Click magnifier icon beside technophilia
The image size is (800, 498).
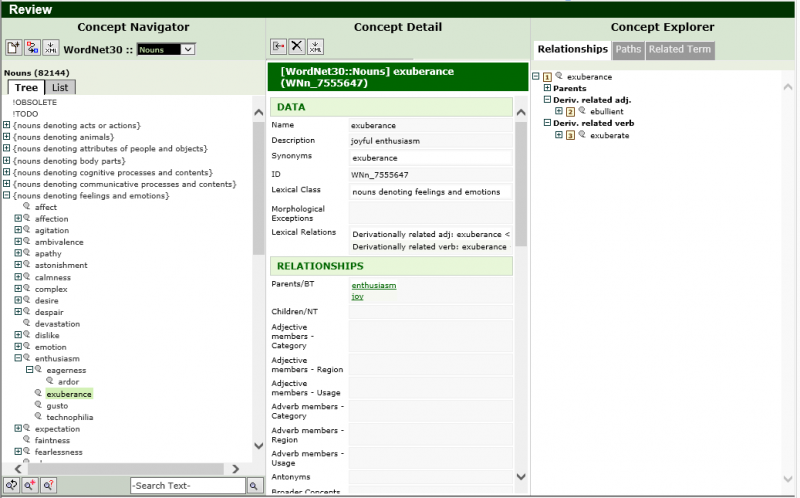(38, 416)
